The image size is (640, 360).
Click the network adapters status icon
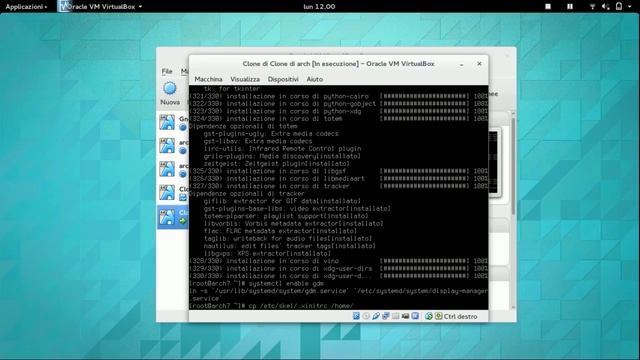(386, 316)
